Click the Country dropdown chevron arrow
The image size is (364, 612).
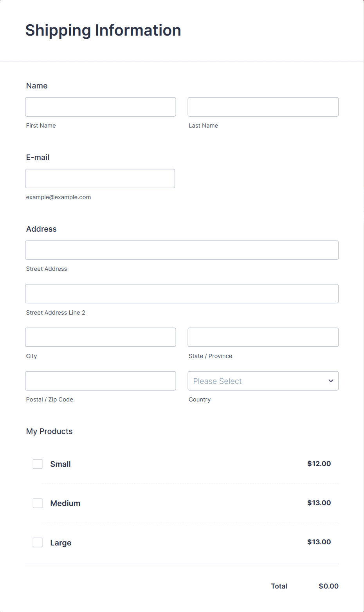(x=331, y=381)
